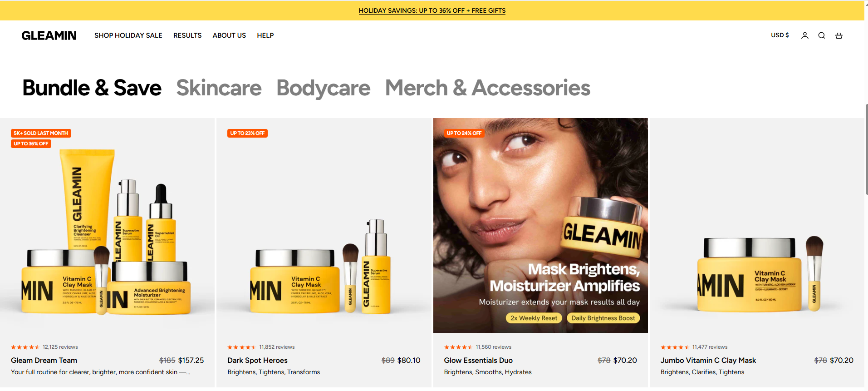
Task: Open the Gleam Dream Team product title
Action: pyautogui.click(x=44, y=360)
